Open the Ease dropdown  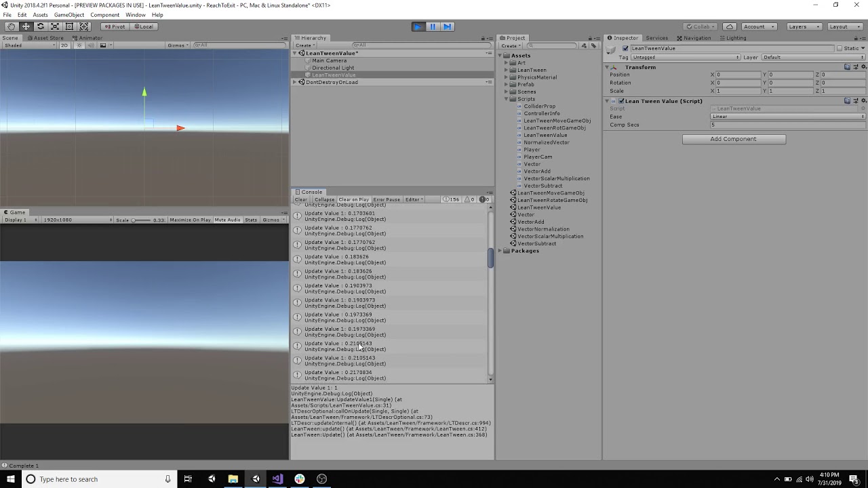point(788,117)
